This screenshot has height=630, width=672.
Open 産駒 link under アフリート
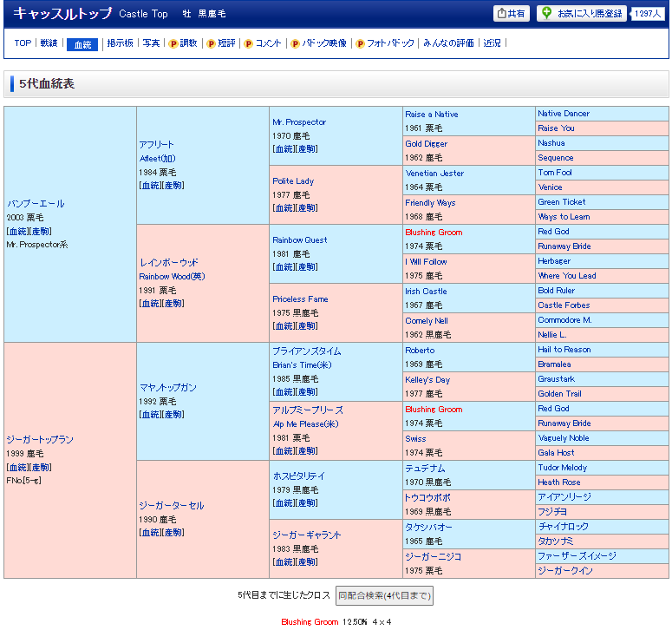(173, 186)
